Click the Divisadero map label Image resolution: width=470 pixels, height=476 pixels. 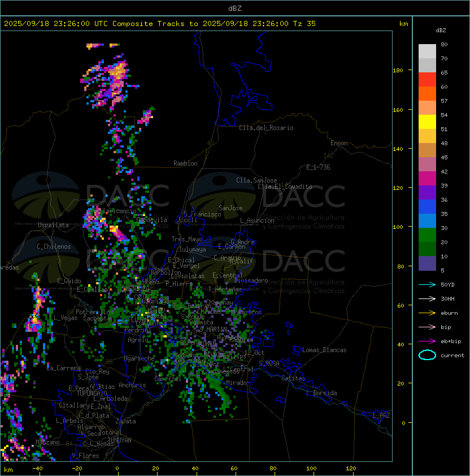tap(251, 280)
